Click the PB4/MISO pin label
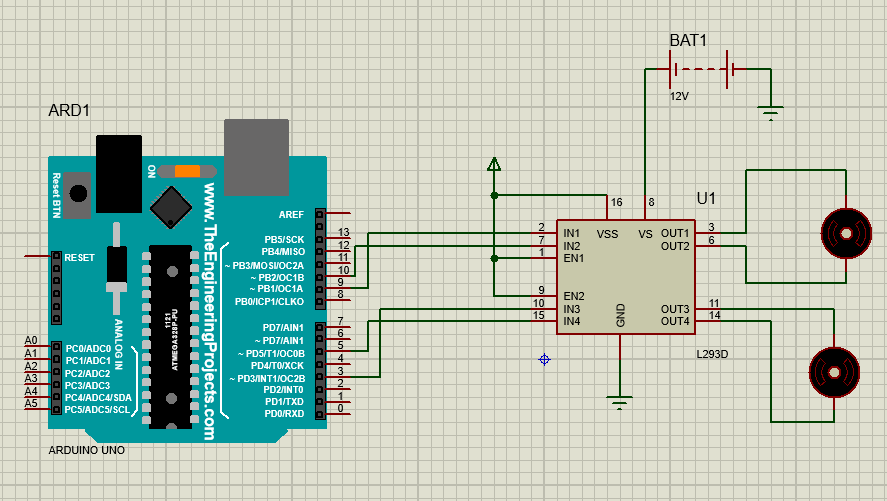Image resolution: width=887 pixels, height=501 pixels. (x=283, y=252)
